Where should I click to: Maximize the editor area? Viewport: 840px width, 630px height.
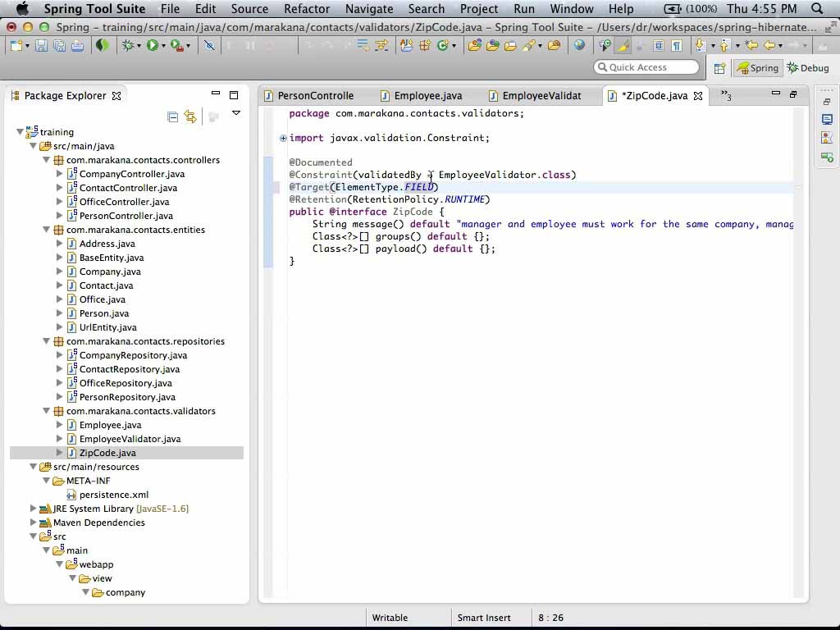(x=793, y=94)
